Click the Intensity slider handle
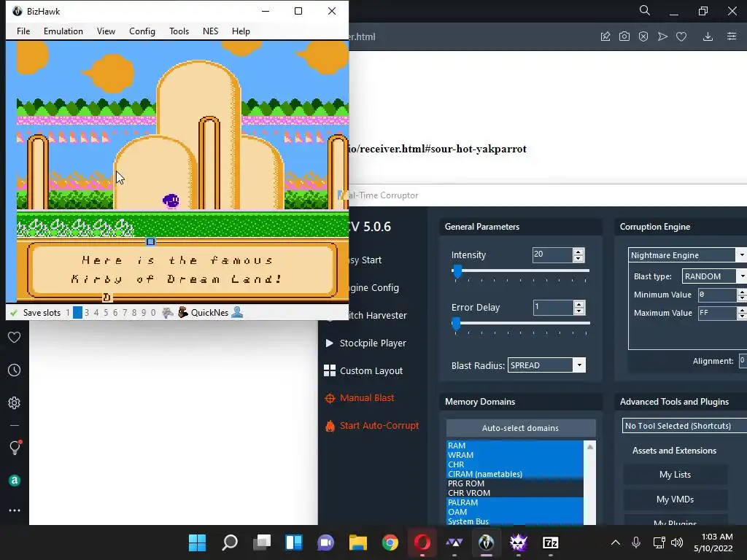 (457, 271)
